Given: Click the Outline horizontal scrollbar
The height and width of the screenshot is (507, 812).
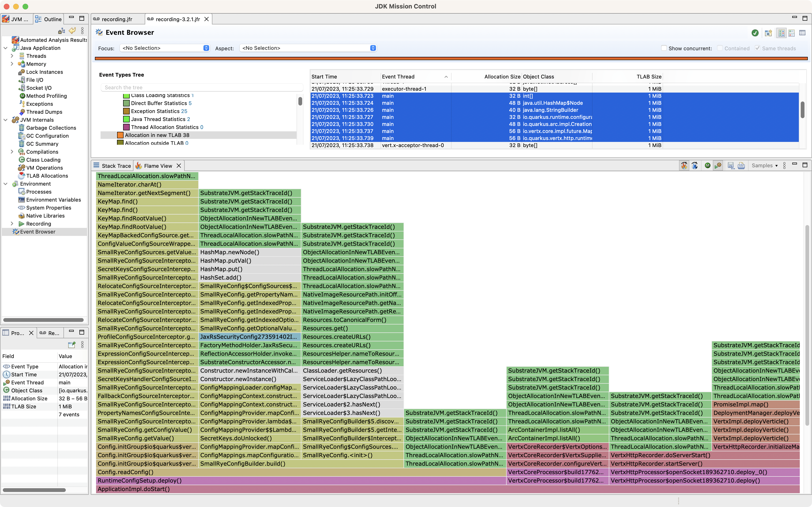Looking at the screenshot, I should pyautogui.click(x=43, y=320).
